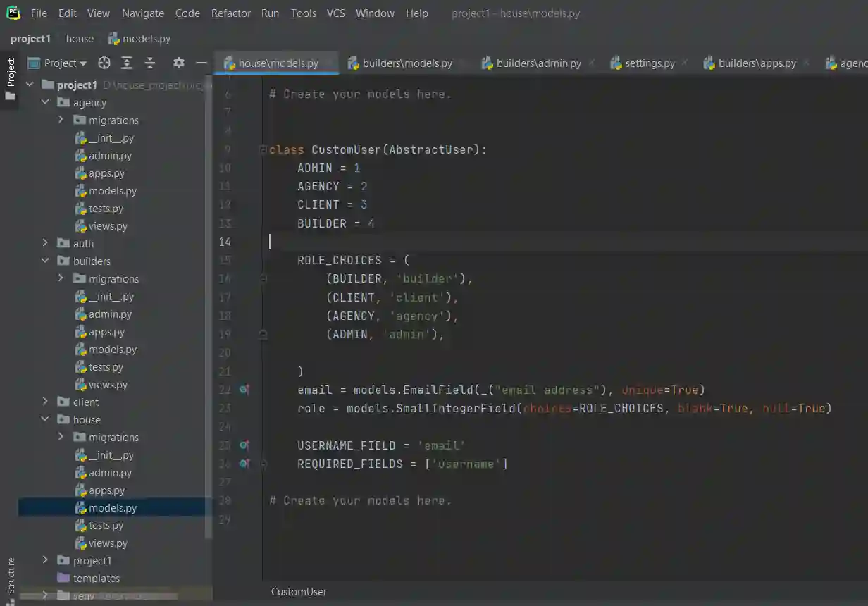Click the gutter icon beside REQUIRED_FIELDS line
Image resolution: width=868 pixels, height=606 pixels.
click(244, 464)
